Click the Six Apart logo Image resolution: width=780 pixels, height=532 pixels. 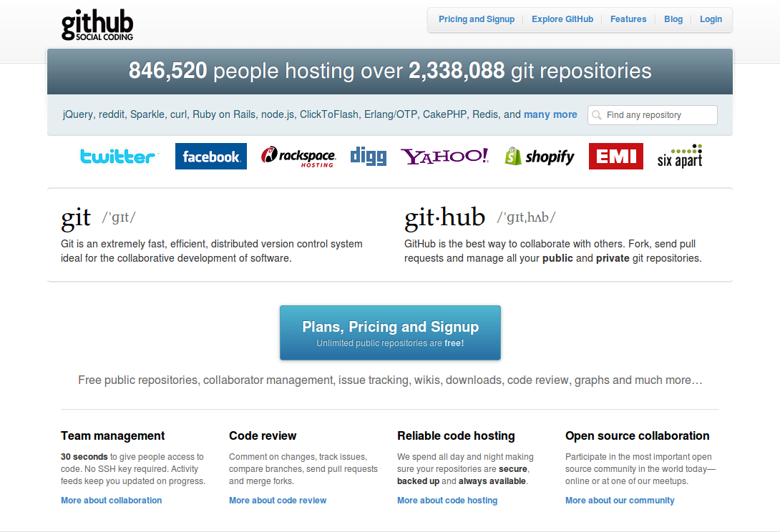point(680,156)
